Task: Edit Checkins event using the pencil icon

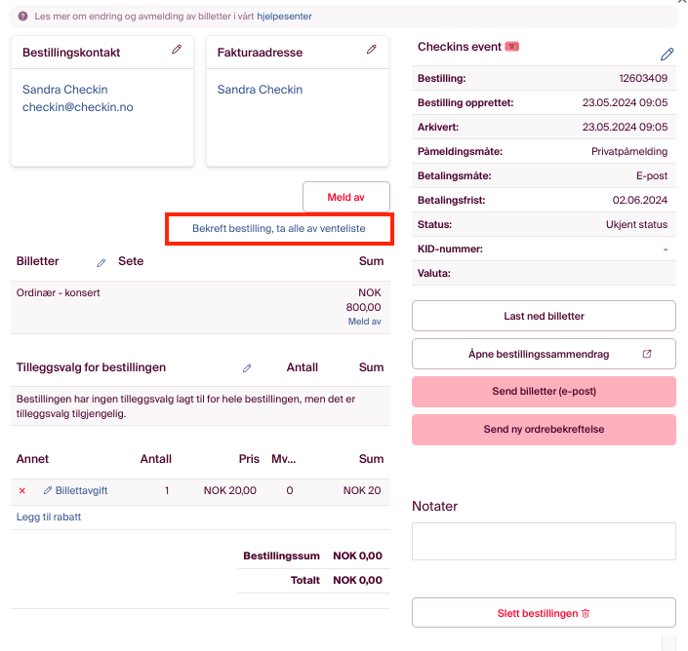Action: coord(667,54)
